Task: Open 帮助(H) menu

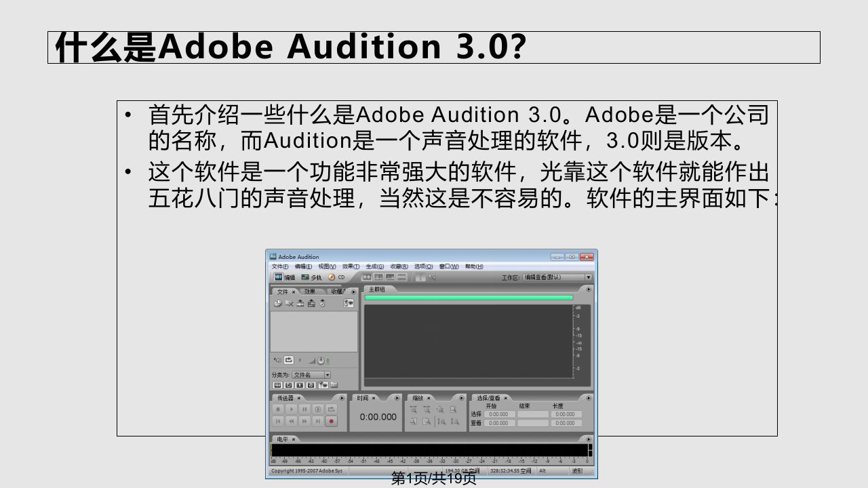Action: (x=474, y=266)
